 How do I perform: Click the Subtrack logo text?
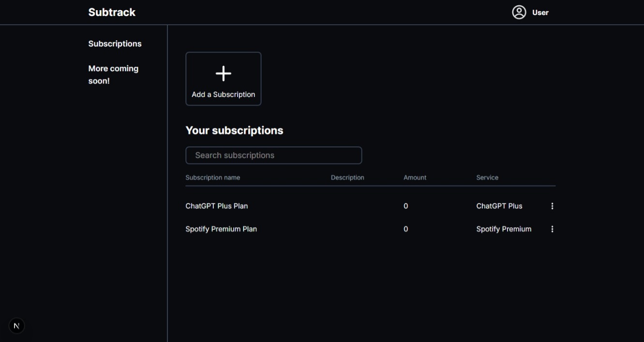(x=112, y=13)
